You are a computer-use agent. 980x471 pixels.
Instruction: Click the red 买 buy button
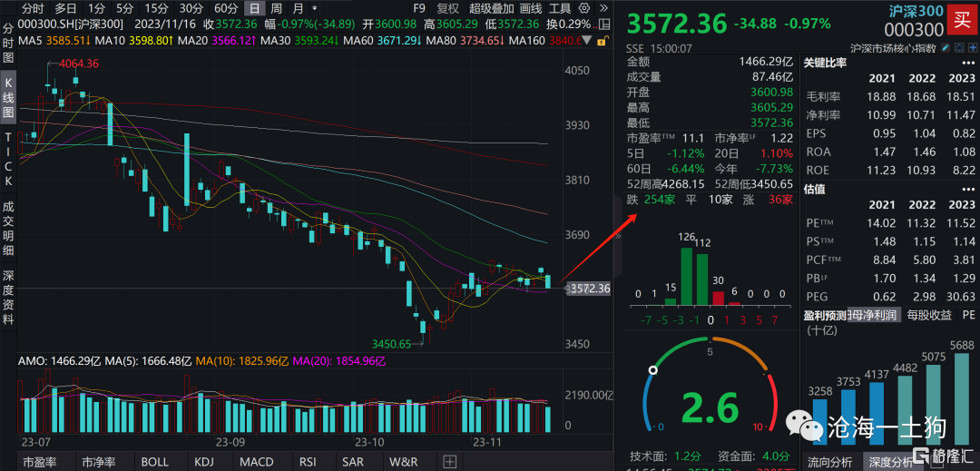click(961, 17)
